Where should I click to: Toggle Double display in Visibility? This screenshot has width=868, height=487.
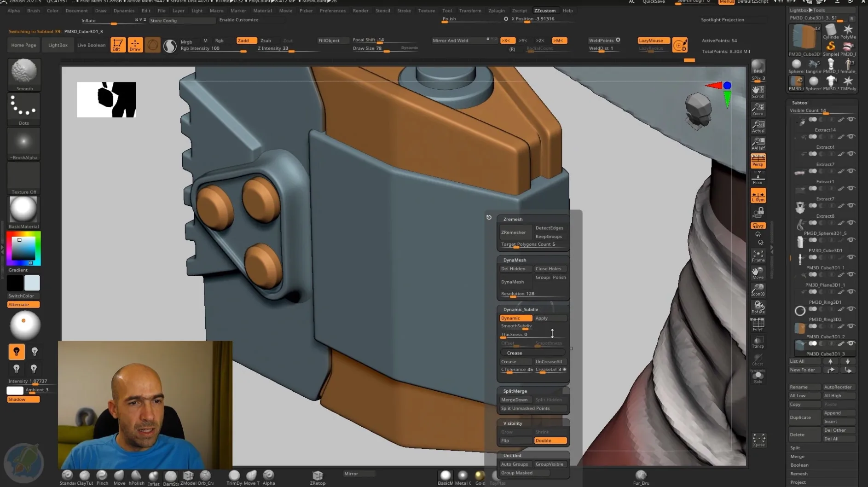pos(550,441)
